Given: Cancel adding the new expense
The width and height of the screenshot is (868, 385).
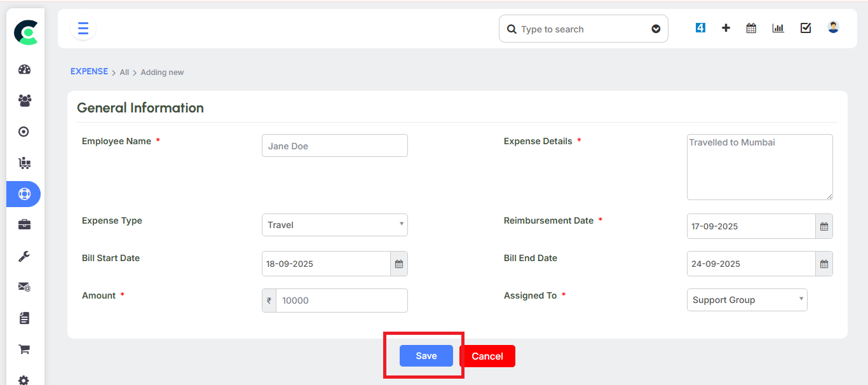Looking at the screenshot, I should (487, 356).
